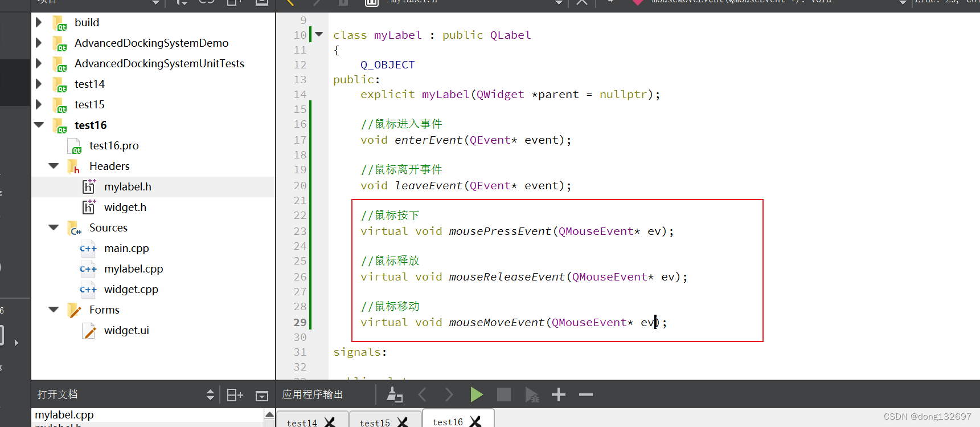Image resolution: width=980 pixels, height=427 pixels.
Task: Click the leaveEvent function name
Action: (x=428, y=185)
